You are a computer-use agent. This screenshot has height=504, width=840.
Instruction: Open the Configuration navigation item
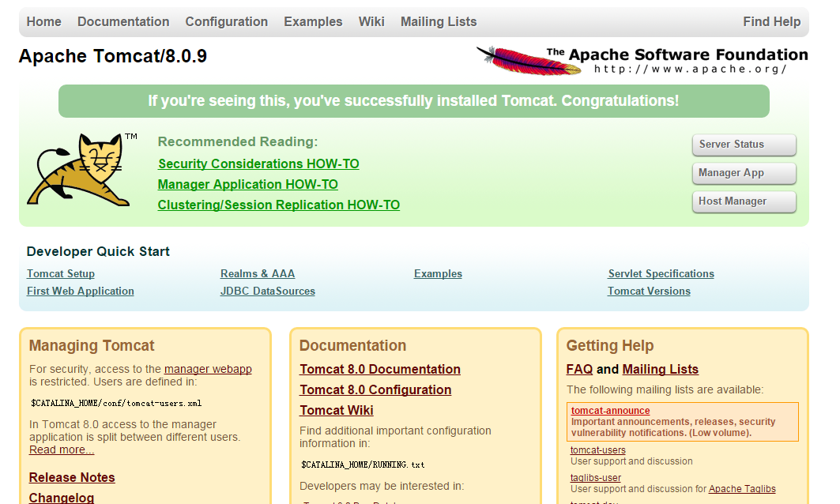(x=227, y=21)
